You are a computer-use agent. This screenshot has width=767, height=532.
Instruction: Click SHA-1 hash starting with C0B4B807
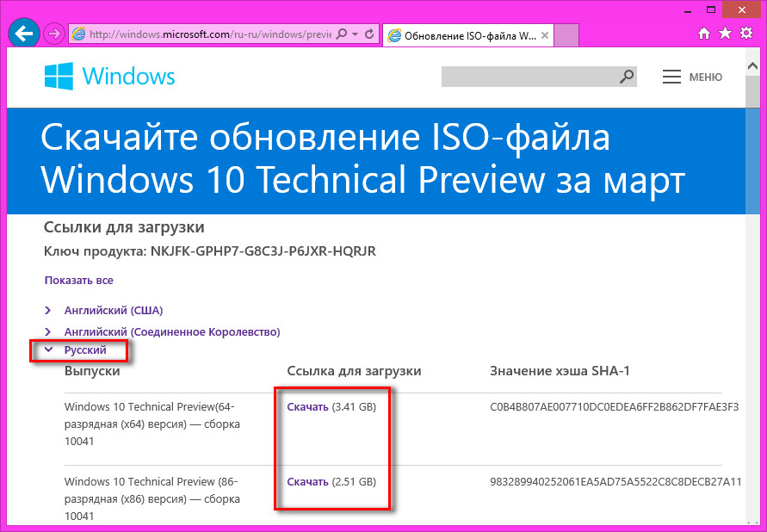click(x=615, y=407)
